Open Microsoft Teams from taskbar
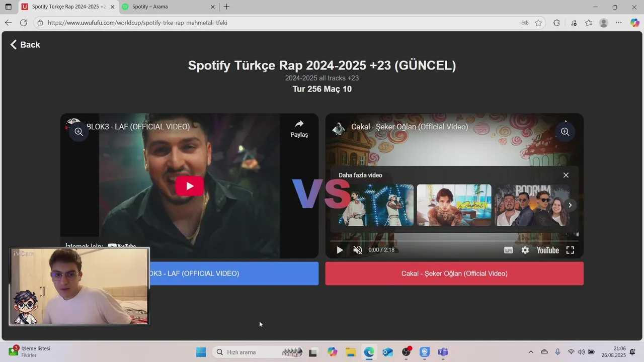 click(443, 352)
